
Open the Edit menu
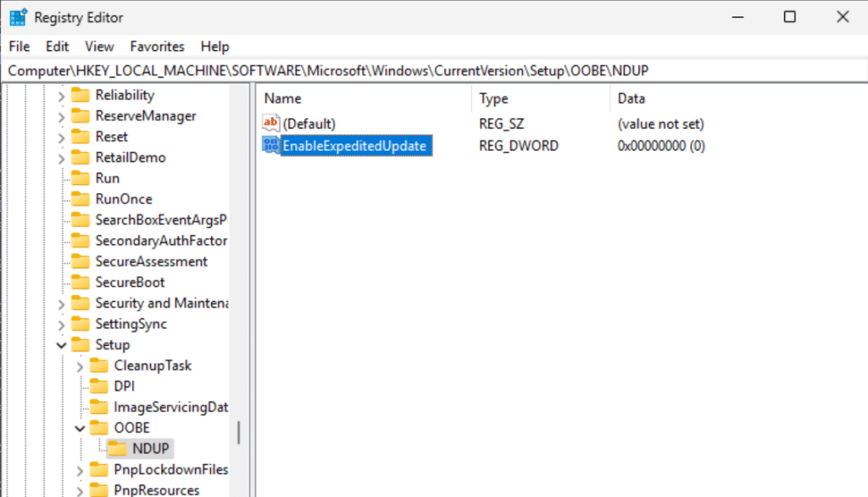click(57, 47)
